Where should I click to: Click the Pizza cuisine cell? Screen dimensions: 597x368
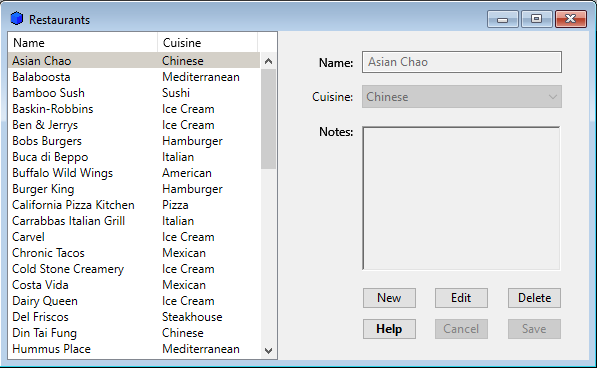pos(175,205)
